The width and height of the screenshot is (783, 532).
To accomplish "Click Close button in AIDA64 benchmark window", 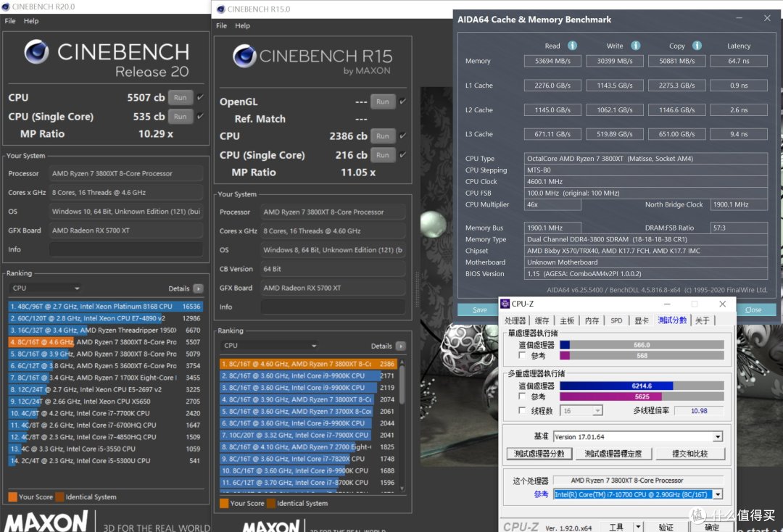I will point(753,309).
